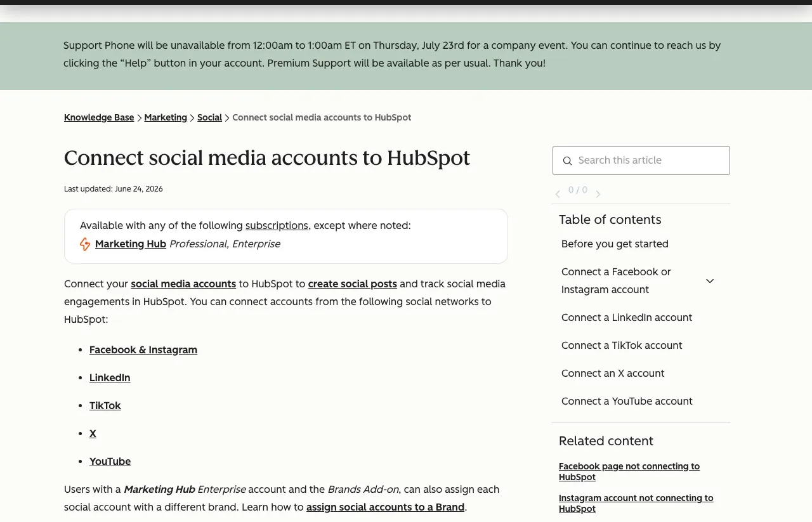Go to previous search match arrow
Screen dimensions: 812x522
point(558,194)
